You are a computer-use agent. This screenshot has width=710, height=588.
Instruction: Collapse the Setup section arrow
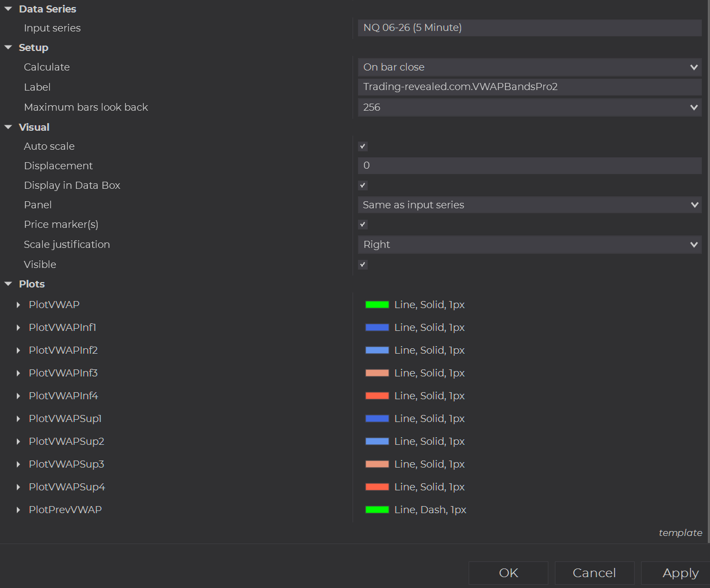pos(8,48)
